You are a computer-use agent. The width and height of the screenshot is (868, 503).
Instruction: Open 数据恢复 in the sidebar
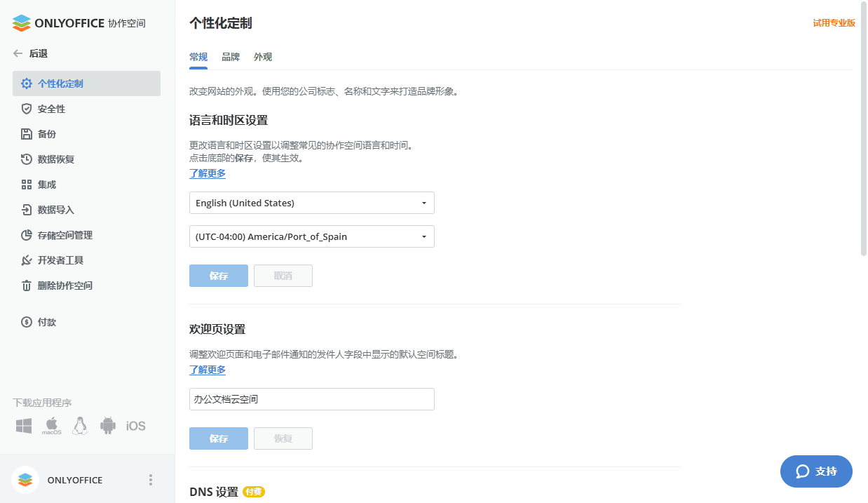pos(86,159)
